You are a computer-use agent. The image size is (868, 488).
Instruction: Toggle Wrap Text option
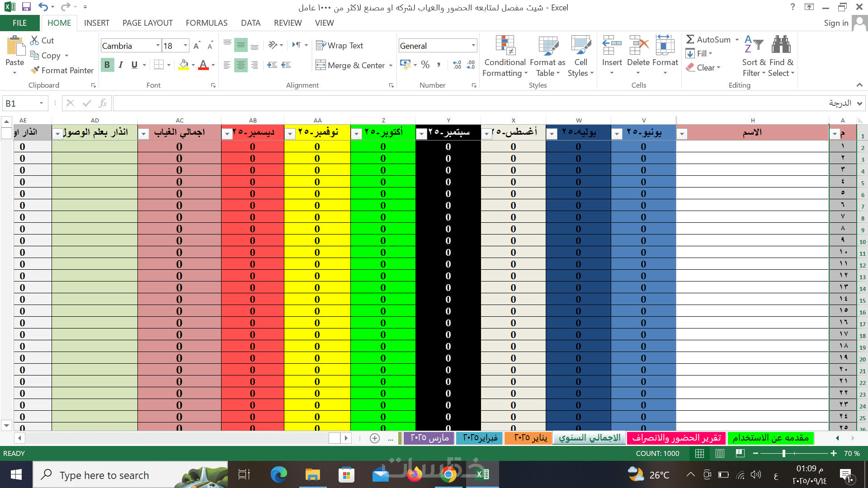tap(339, 46)
